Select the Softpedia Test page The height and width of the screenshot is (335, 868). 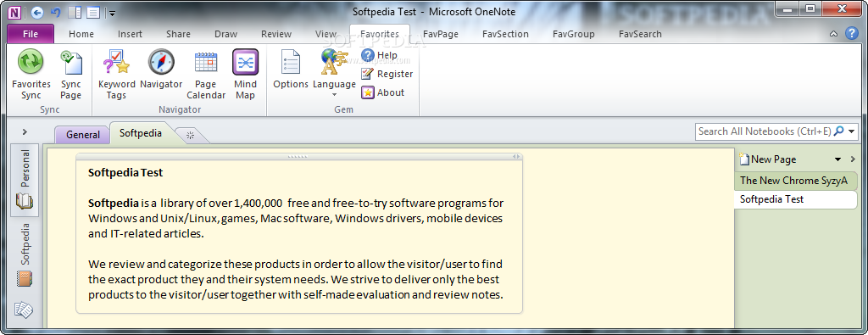click(x=796, y=199)
